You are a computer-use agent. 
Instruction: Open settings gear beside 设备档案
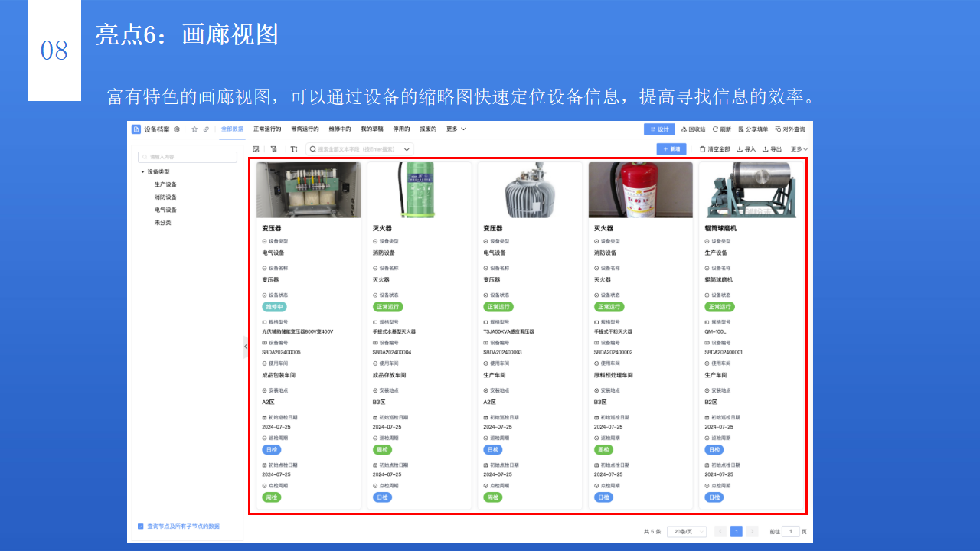click(175, 129)
